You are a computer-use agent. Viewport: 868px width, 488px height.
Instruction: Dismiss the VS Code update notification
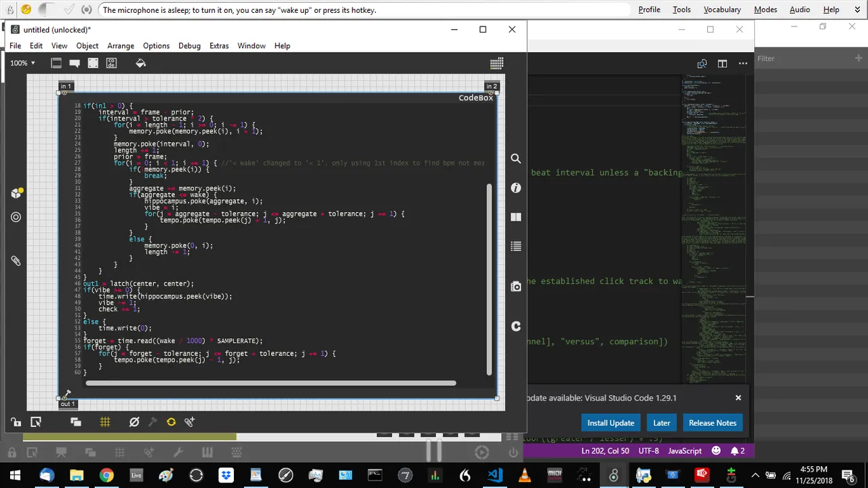(x=738, y=398)
